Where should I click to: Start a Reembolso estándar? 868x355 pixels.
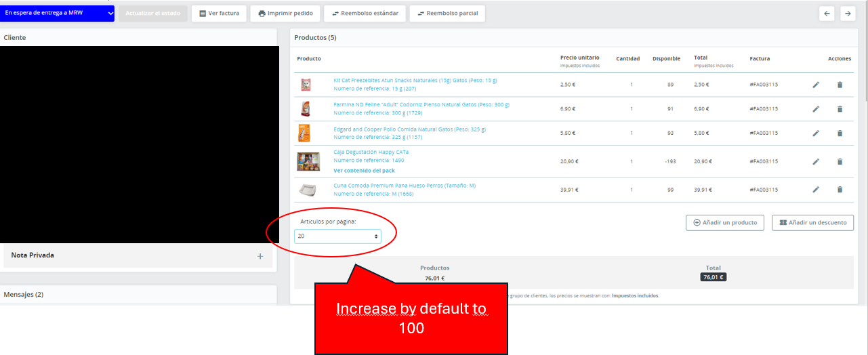(365, 13)
